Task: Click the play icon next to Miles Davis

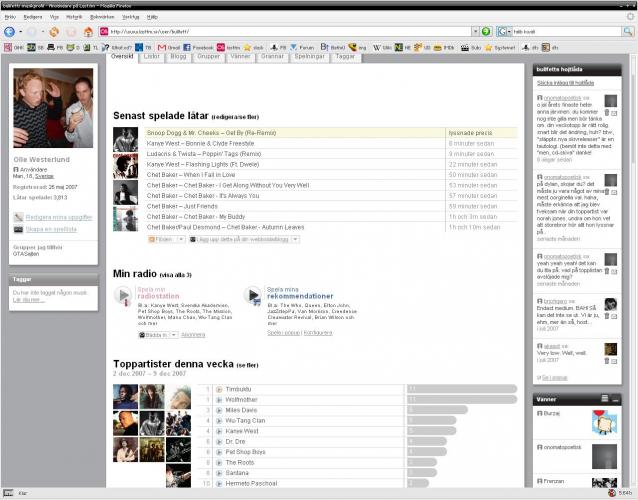Action: coord(219,410)
